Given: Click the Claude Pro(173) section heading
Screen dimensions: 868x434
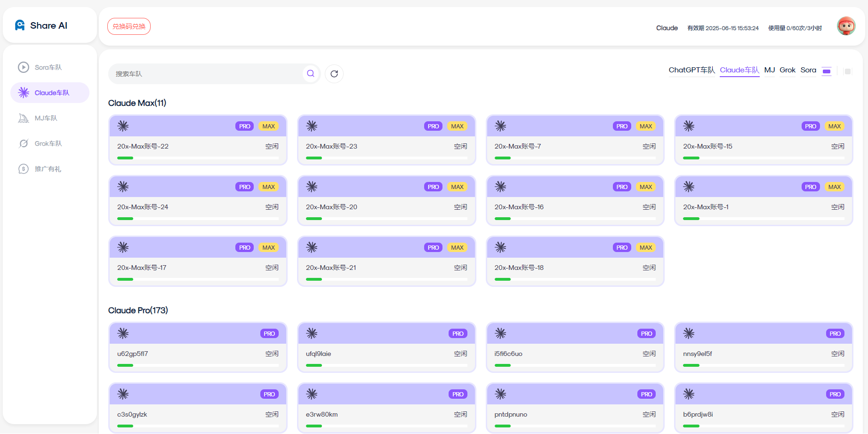Looking at the screenshot, I should click(x=138, y=310).
